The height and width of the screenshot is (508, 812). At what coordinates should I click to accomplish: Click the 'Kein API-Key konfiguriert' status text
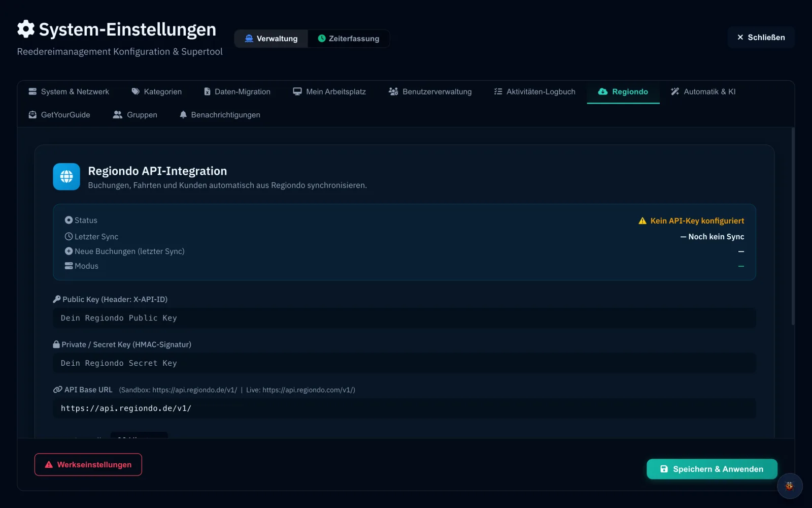697,221
